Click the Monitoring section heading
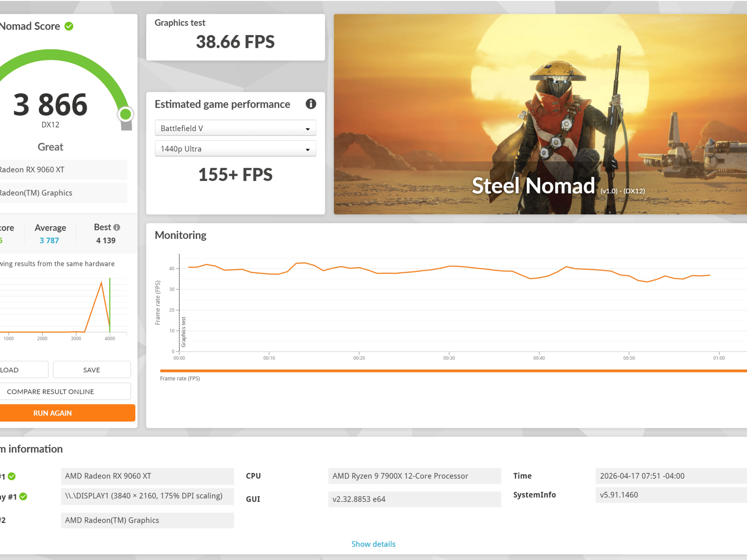 point(181,235)
